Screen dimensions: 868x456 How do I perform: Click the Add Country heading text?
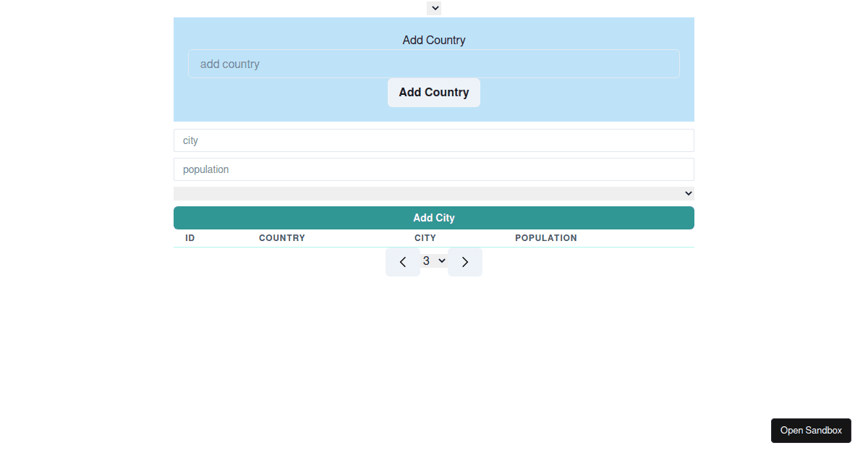pos(433,40)
